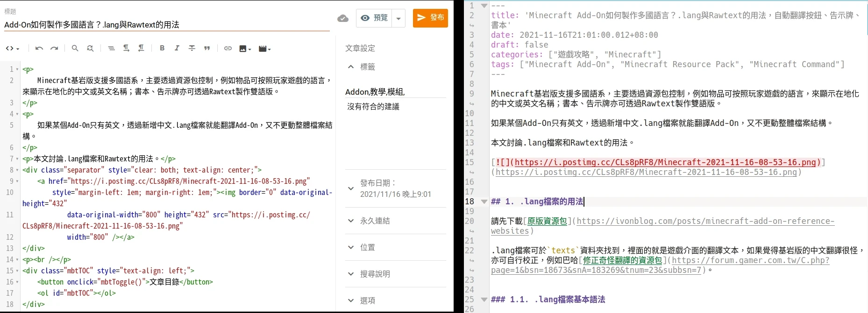Image resolution: width=868 pixels, height=313 pixels.
Task: Apply italic formatting with the I icon
Action: [177, 49]
